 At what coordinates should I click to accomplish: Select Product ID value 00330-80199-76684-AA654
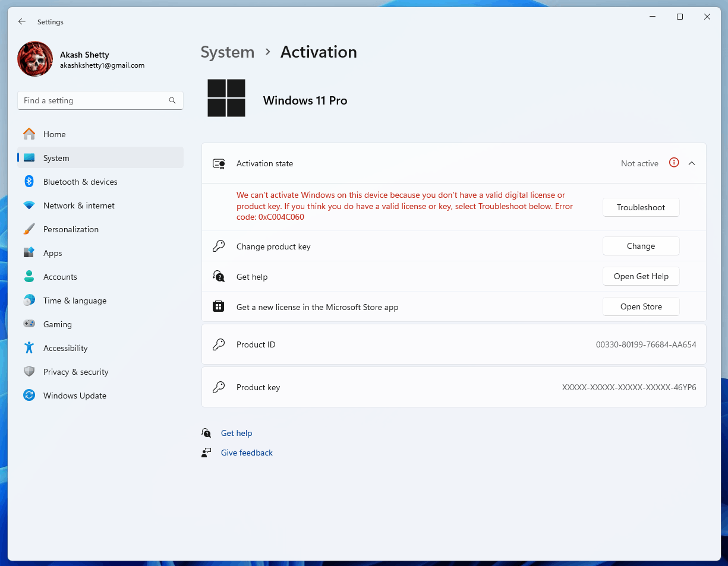point(646,344)
